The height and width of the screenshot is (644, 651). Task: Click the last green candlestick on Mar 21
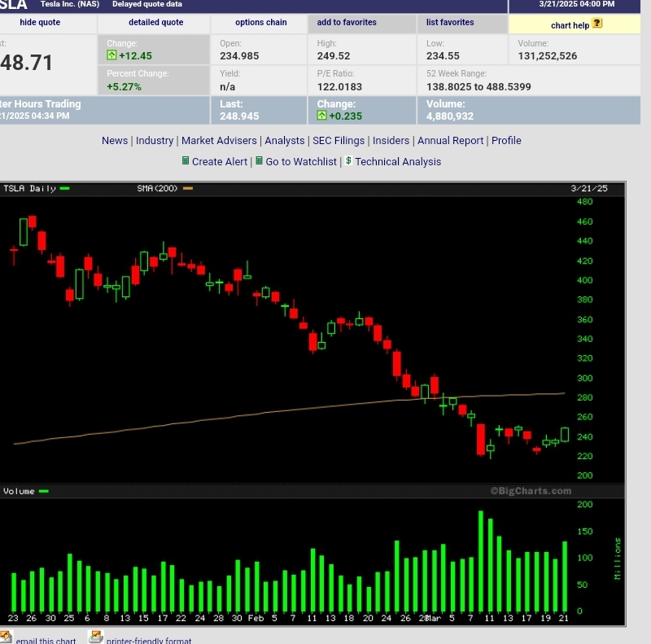[565, 435]
